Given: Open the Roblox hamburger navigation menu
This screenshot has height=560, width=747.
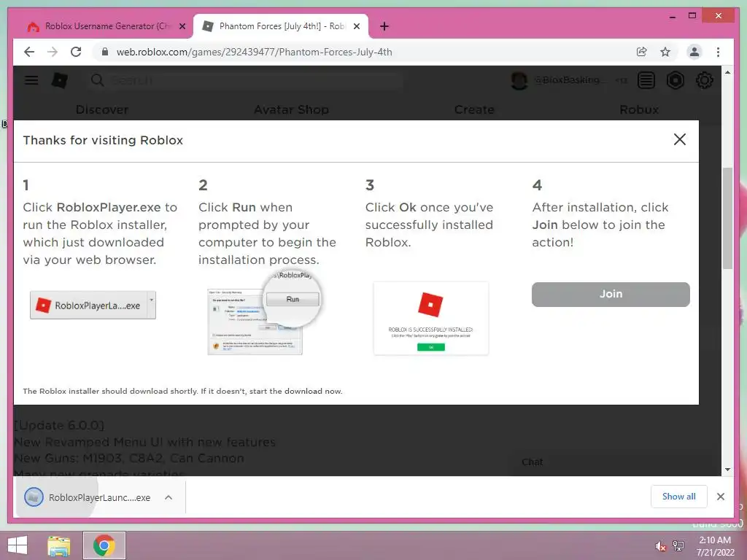Looking at the screenshot, I should click(x=31, y=80).
